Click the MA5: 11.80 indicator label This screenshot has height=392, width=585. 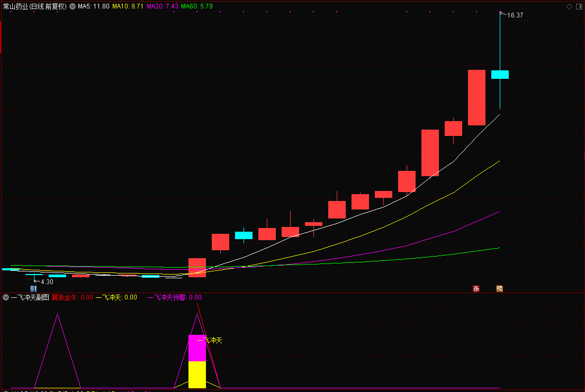(94, 6)
